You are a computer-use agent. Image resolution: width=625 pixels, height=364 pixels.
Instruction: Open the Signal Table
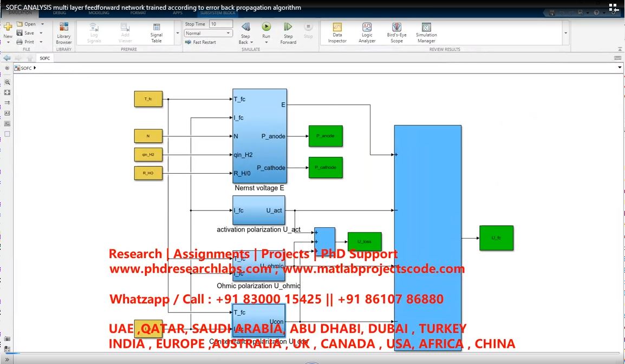click(x=156, y=32)
